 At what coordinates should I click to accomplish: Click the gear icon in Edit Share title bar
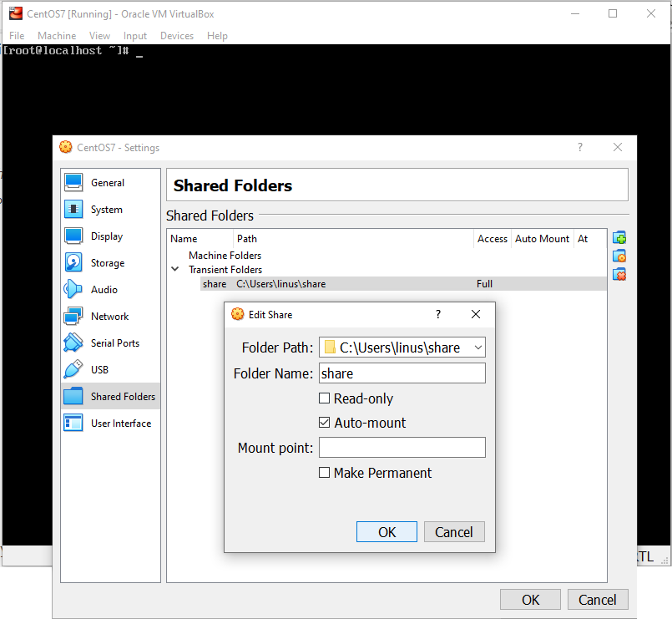[x=237, y=314]
